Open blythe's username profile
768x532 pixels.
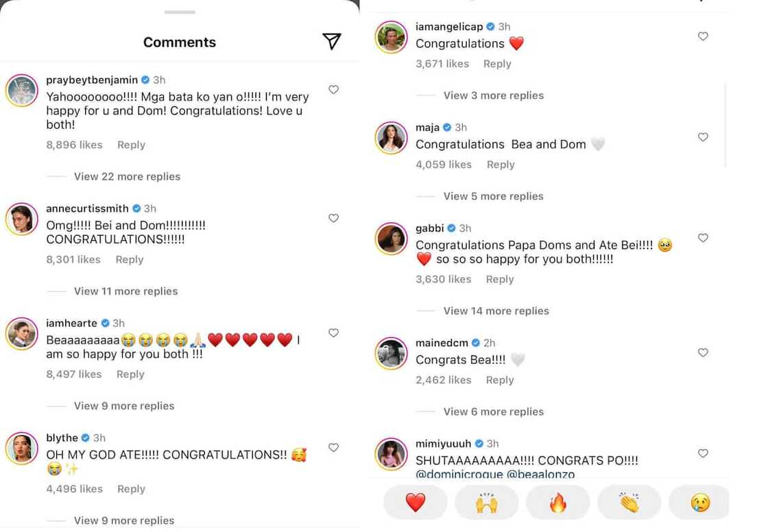pos(62,437)
